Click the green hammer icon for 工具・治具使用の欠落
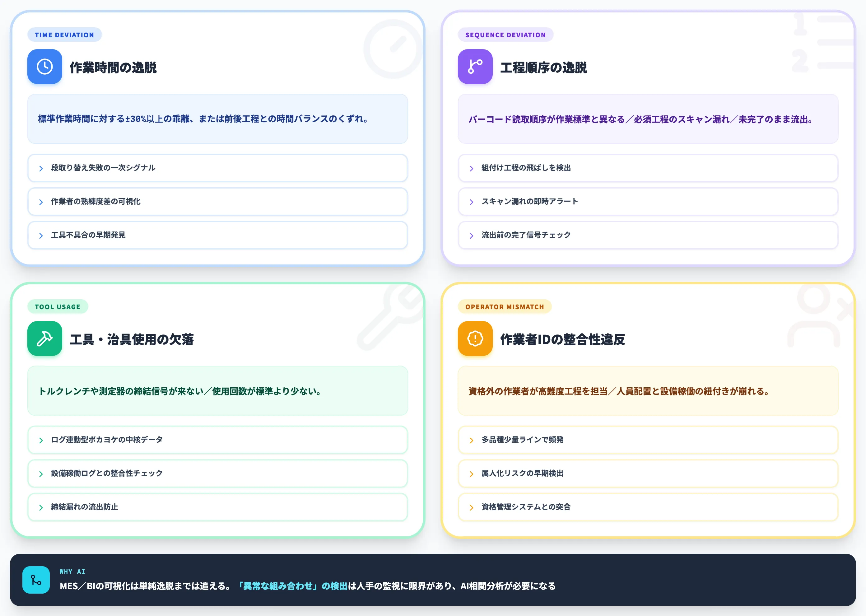Viewport: 866px width, 616px height. pos(44,338)
